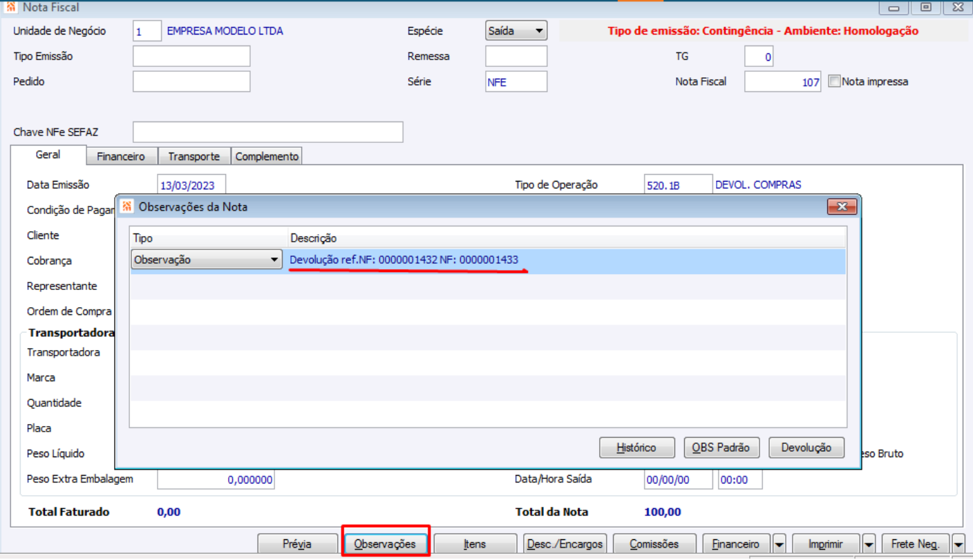
Task: Open the Complemento tab
Action: [x=267, y=157]
